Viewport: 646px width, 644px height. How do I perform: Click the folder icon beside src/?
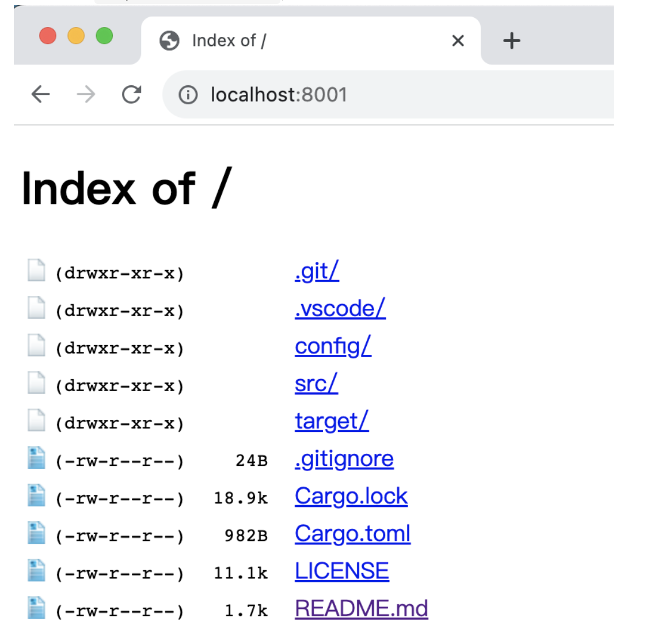36,383
